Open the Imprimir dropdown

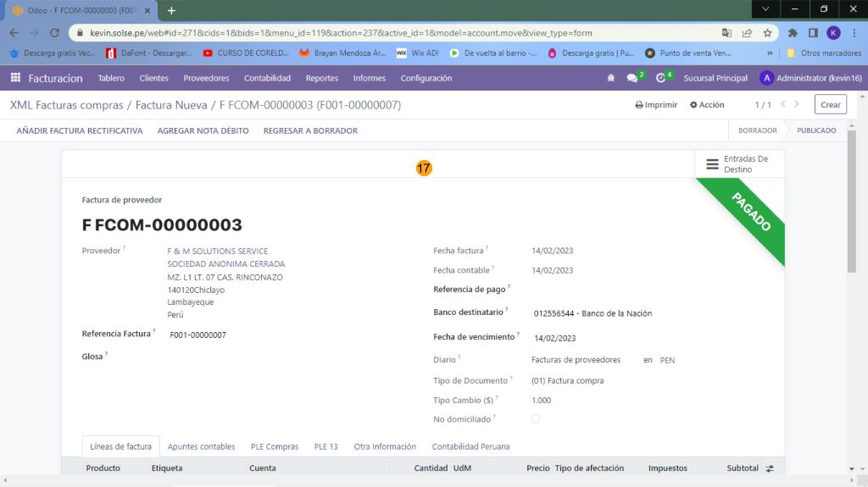pyautogui.click(x=656, y=105)
